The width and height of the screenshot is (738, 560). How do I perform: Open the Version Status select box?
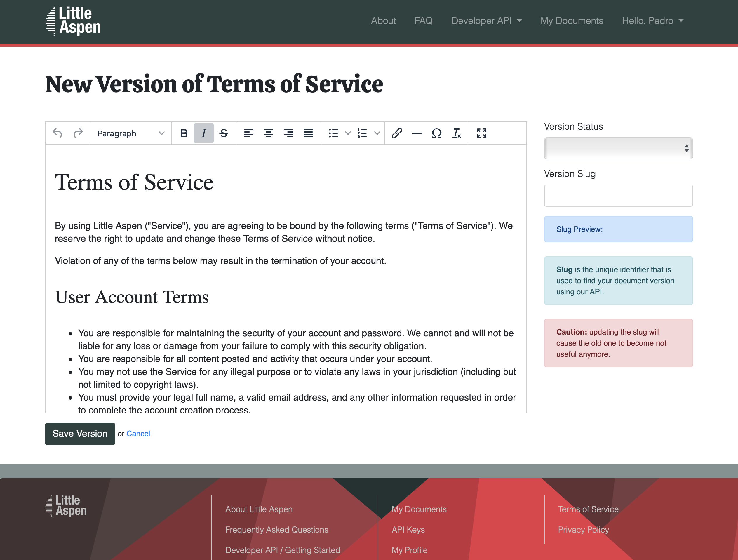click(x=618, y=148)
